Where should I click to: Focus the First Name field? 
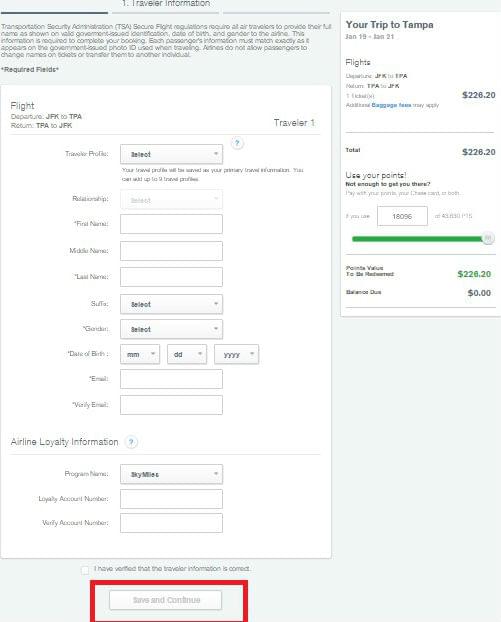tap(171, 224)
